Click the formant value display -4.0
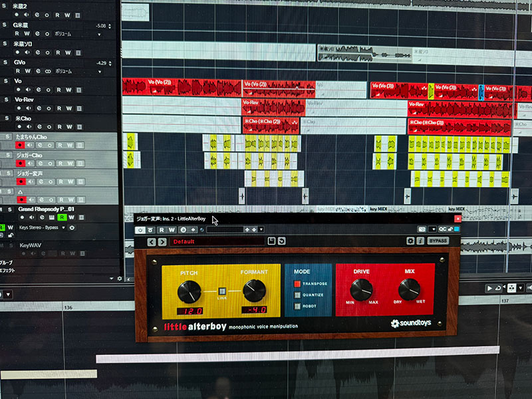 [254, 310]
